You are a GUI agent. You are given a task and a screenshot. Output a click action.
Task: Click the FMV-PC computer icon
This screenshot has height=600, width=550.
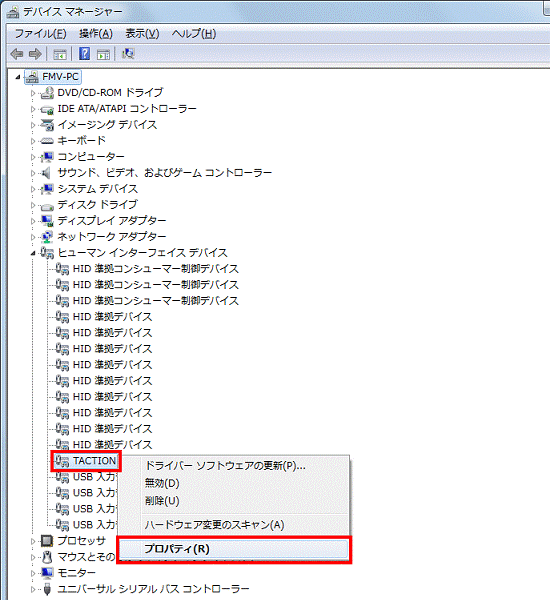32,77
